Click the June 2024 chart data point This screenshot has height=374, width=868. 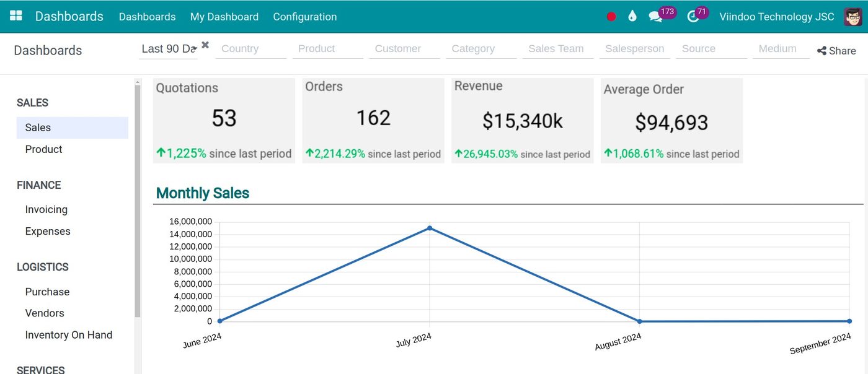(x=220, y=321)
